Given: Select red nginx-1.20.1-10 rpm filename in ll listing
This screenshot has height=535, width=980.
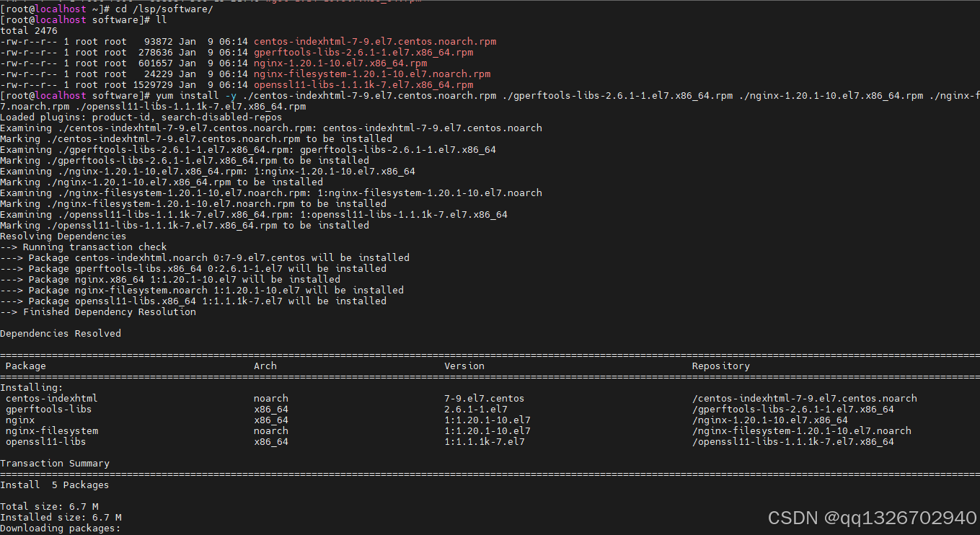Looking at the screenshot, I should click(340, 63).
